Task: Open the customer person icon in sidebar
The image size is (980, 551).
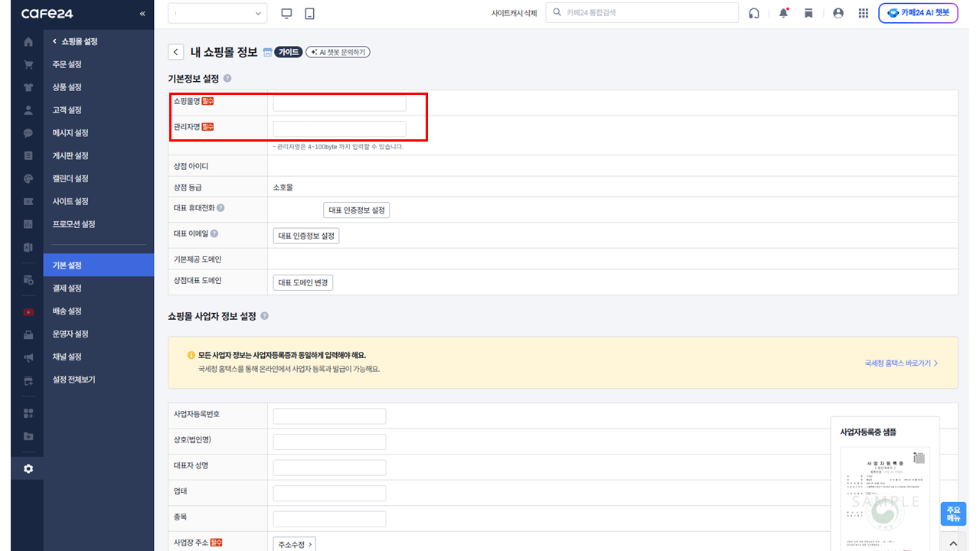Action: coord(28,110)
